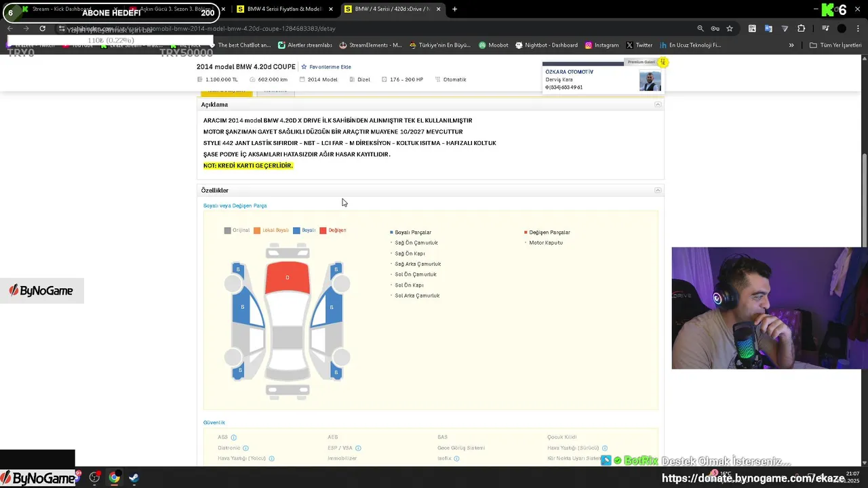Open the Isofix info icon
This screenshot has width=868, height=488.
[x=456, y=459]
